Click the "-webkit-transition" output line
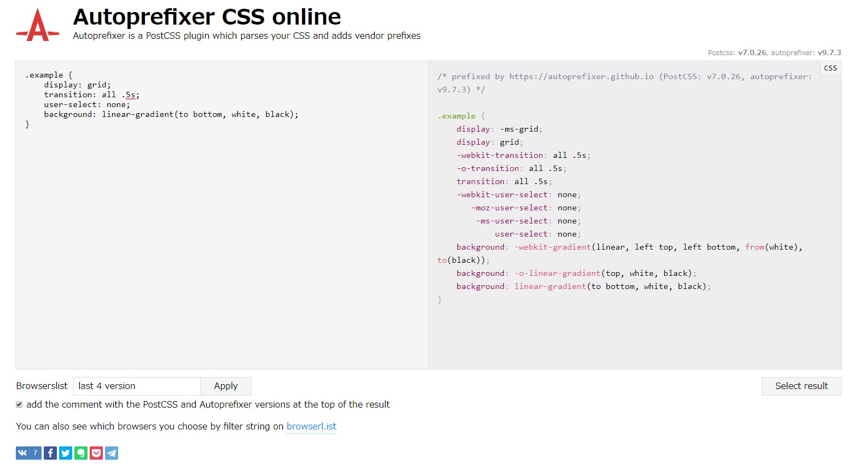Viewport: 868px width, 465px height. [x=523, y=155]
